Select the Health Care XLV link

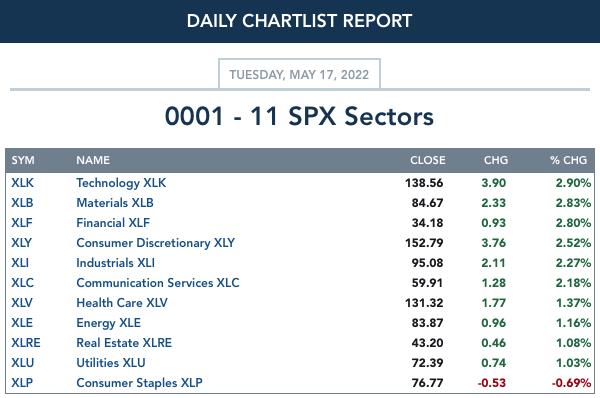click(122, 303)
